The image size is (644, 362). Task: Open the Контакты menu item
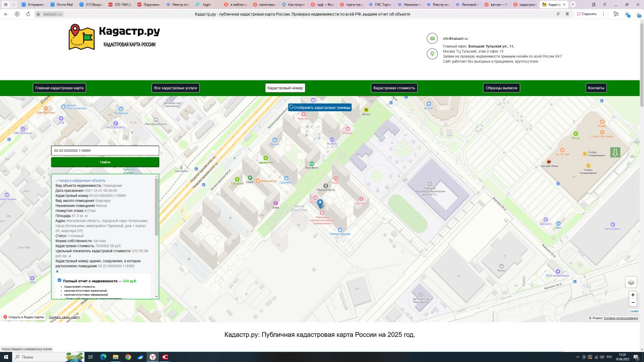[x=596, y=88]
